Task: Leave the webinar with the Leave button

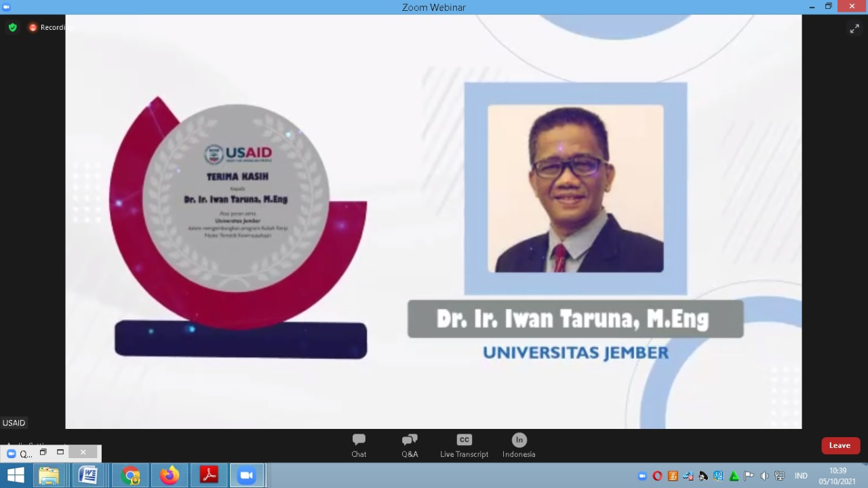Action: pyautogui.click(x=840, y=445)
